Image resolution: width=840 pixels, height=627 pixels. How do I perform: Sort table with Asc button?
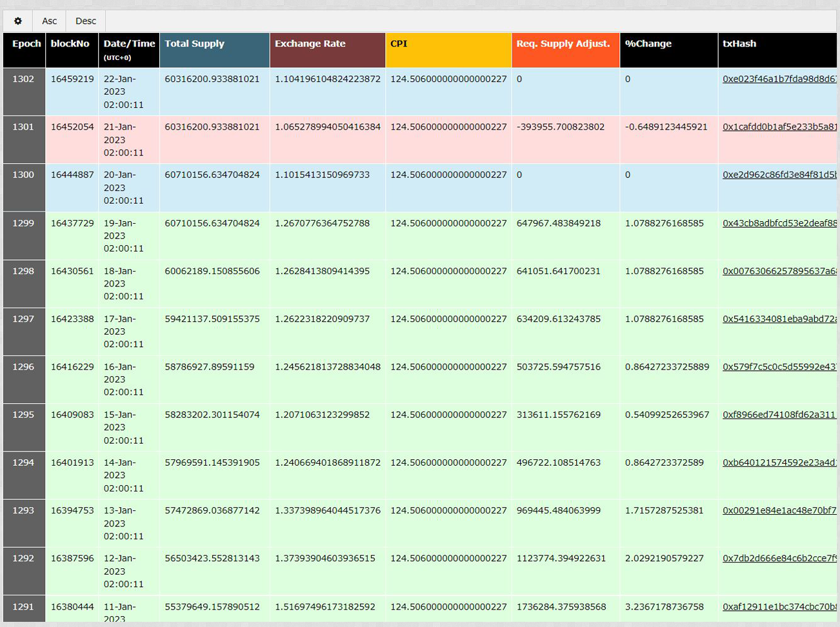click(x=49, y=21)
